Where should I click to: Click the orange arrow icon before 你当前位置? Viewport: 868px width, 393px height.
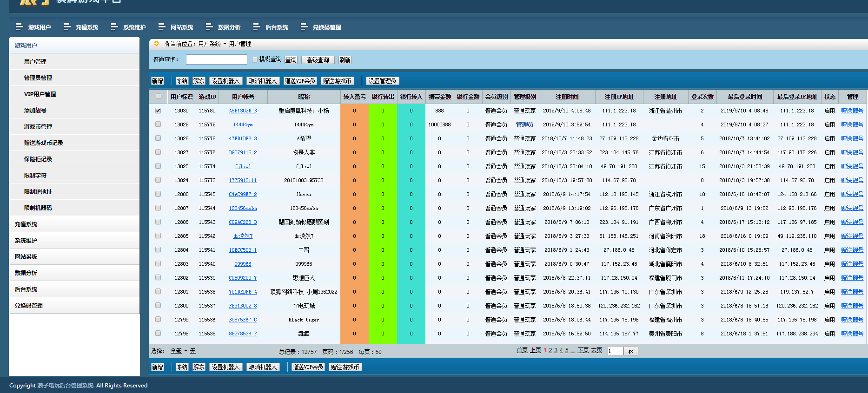[157, 44]
